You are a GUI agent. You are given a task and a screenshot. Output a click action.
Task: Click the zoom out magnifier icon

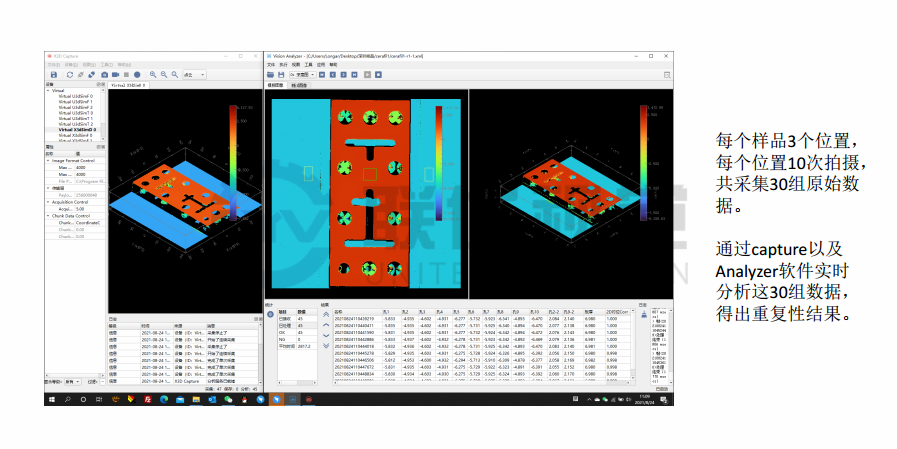click(x=163, y=74)
